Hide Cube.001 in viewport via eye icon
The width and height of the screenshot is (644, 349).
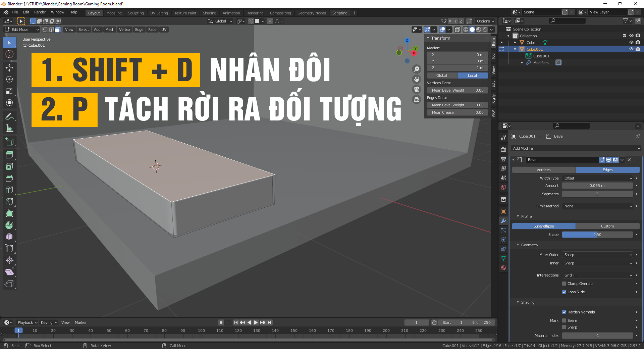631,49
